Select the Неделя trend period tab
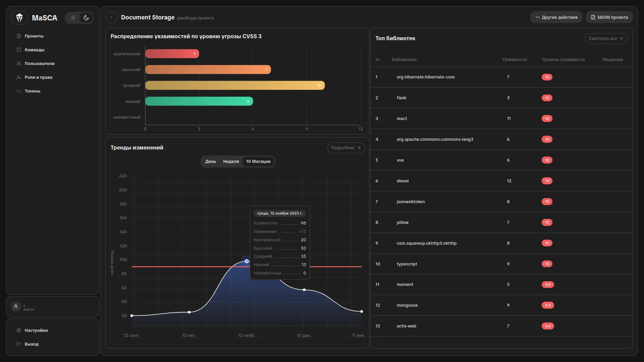The height and width of the screenshot is (362, 644). 231,162
